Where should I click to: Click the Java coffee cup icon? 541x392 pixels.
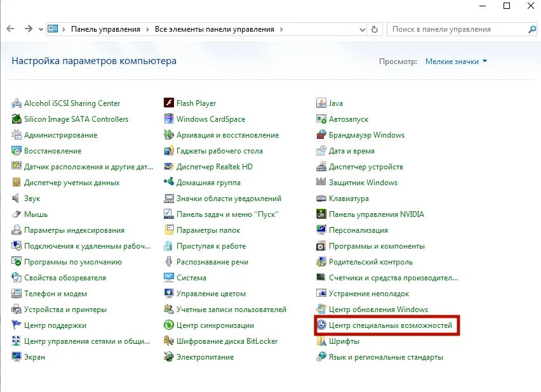[x=321, y=103]
